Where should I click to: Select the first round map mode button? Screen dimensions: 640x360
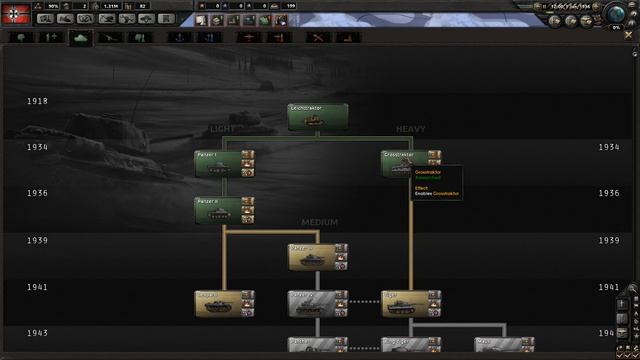pos(554,20)
